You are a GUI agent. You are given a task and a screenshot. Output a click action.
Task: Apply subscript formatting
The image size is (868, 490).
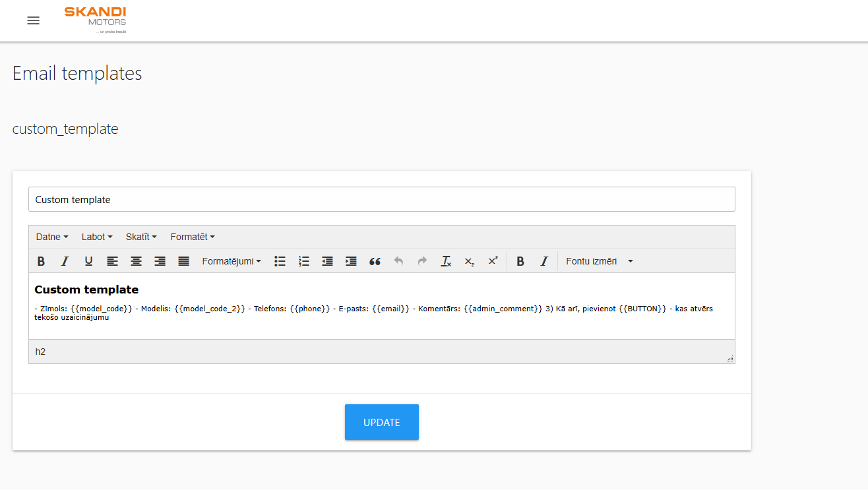coord(469,261)
